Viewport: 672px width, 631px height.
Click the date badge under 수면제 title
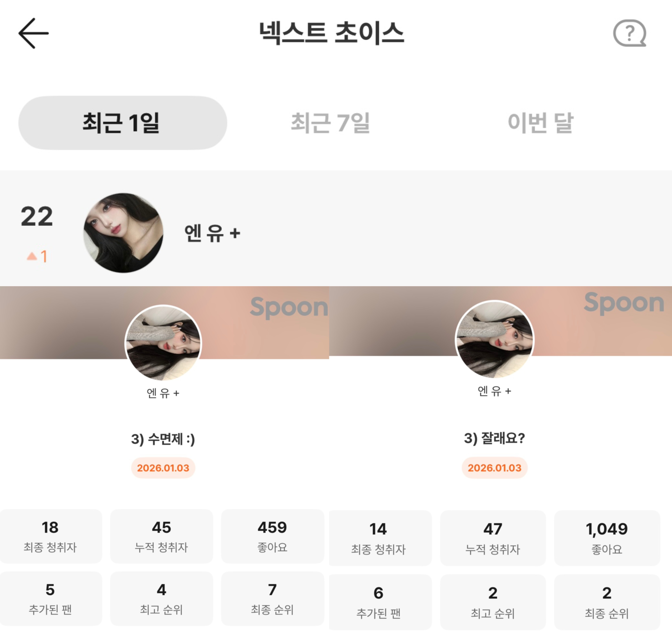pyautogui.click(x=163, y=468)
